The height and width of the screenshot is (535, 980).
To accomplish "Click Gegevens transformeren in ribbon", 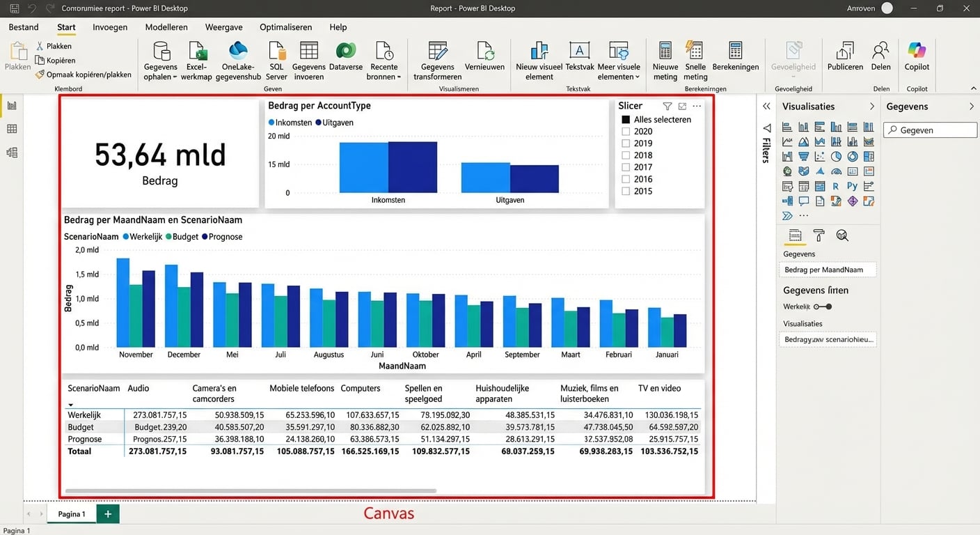I will (437, 60).
